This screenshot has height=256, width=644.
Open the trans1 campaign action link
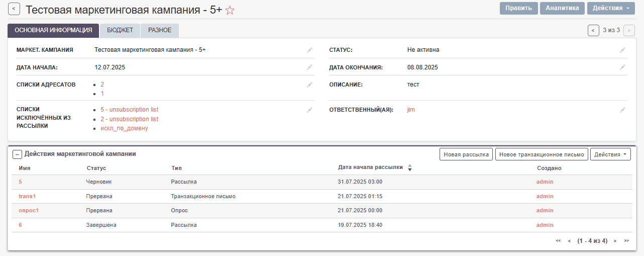click(27, 196)
